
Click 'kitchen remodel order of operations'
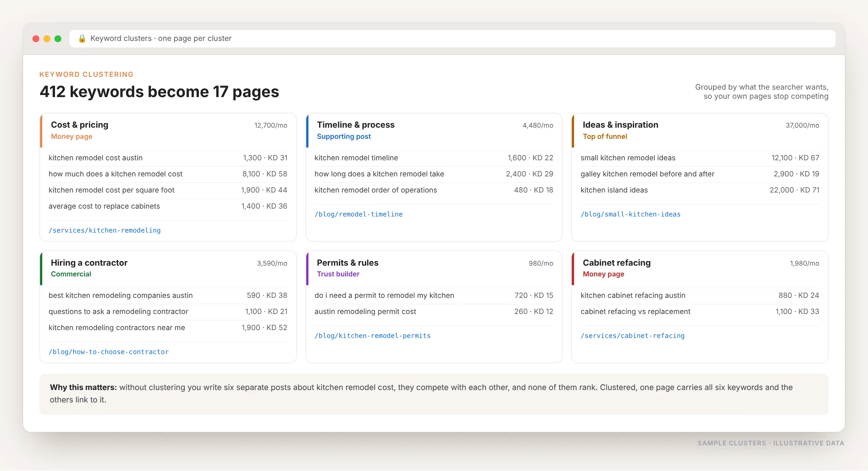[x=376, y=190]
